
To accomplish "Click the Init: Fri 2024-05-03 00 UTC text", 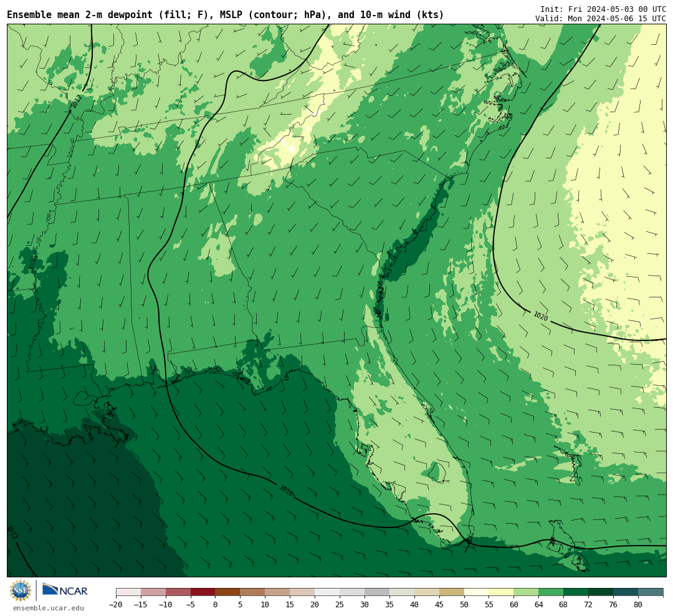I will click(x=603, y=9).
